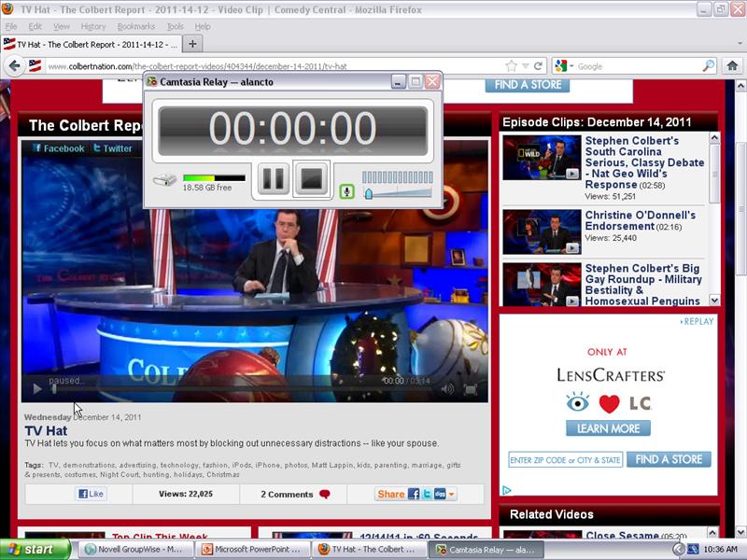
Task: Open the 2 Comments link
Action: point(295,495)
